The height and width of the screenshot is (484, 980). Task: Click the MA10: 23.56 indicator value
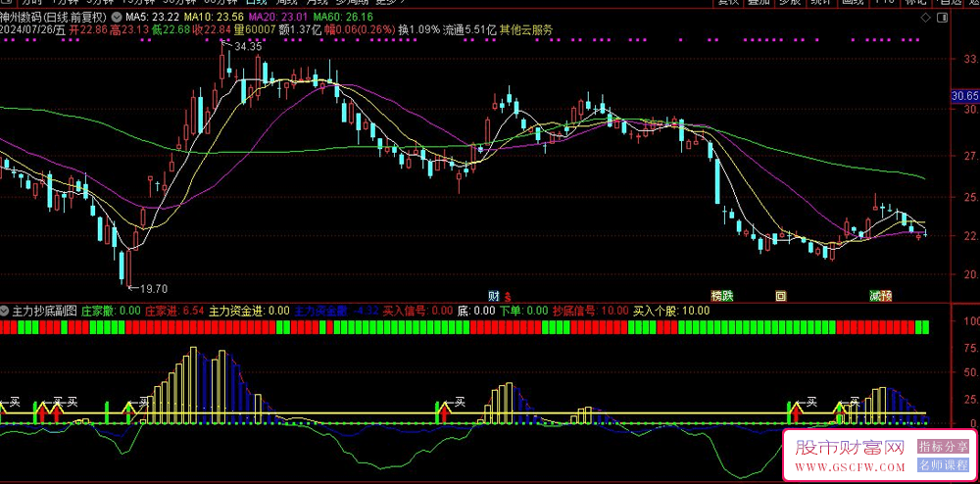point(212,17)
